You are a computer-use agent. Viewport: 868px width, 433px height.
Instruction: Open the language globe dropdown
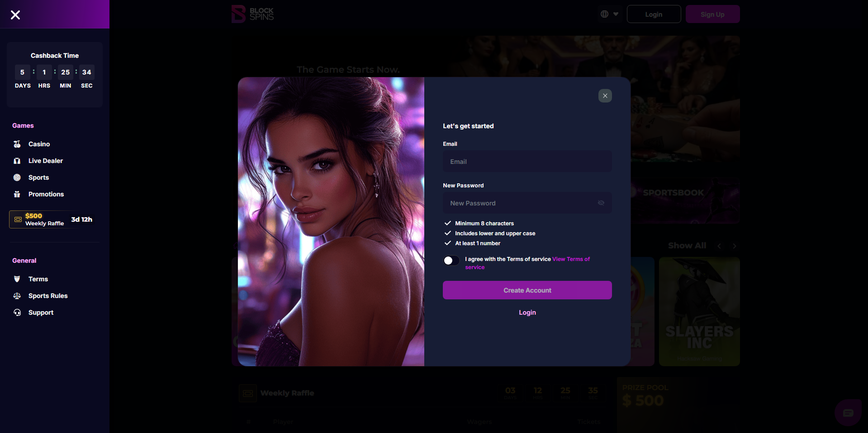[x=609, y=14]
